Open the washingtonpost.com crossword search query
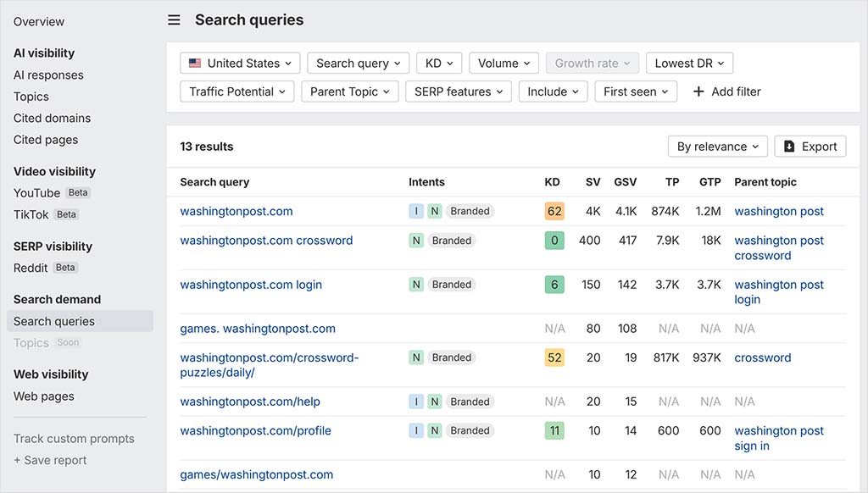Screen dimensions: 868x493 point(266,241)
